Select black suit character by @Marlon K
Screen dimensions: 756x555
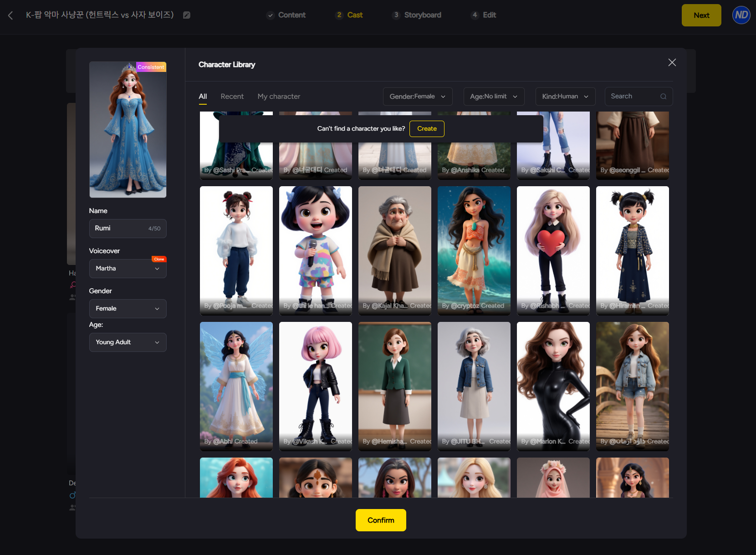point(553,387)
